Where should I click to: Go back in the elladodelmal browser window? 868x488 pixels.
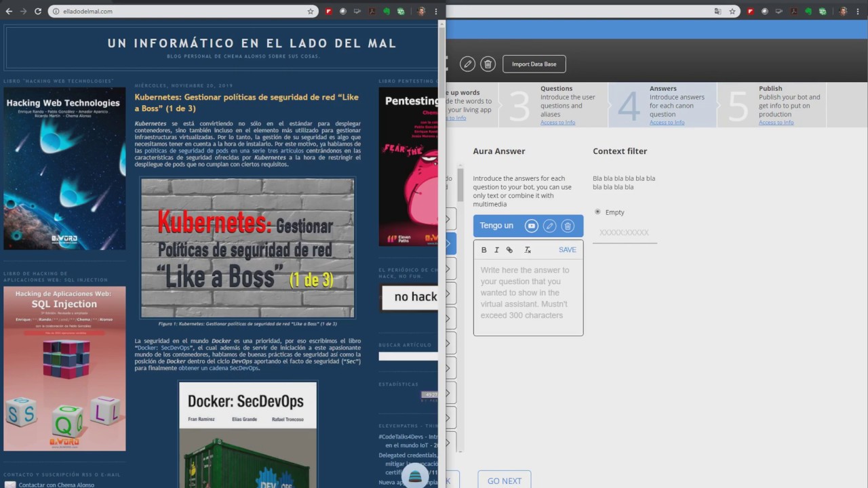pos(9,12)
